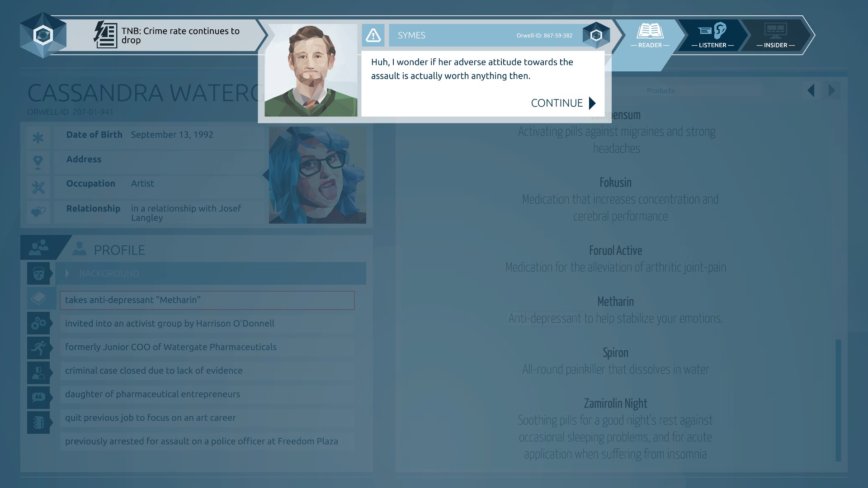The width and height of the screenshot is (868, 488).
Task: Open the Insider tab
Action: point(775,35)
